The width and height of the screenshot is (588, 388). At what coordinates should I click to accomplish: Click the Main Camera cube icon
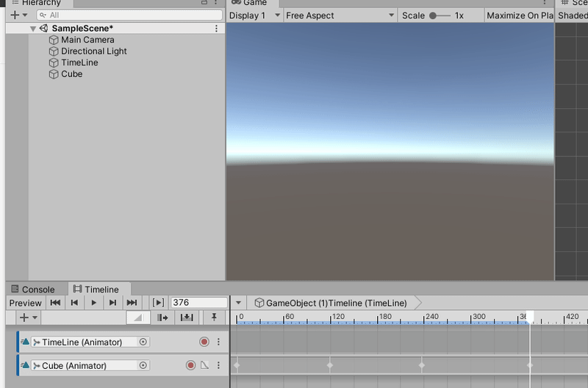pyautogui.click(x=54, y=40)
